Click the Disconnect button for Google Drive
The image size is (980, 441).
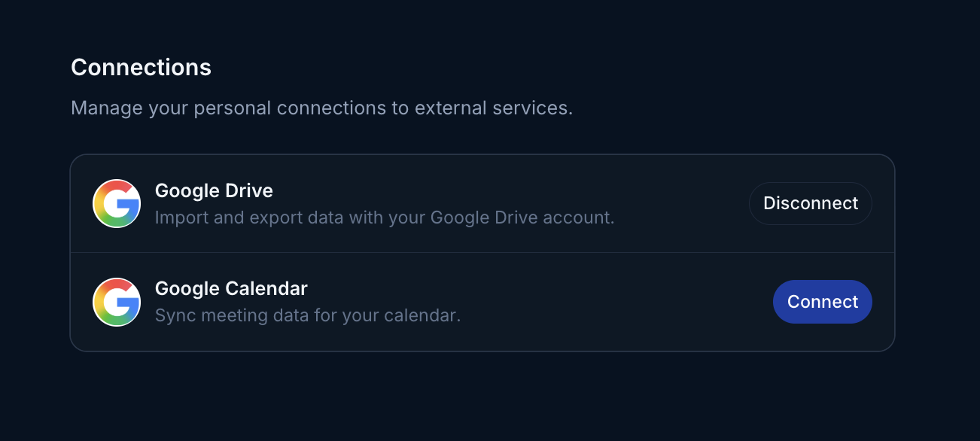tap(811, 203)
